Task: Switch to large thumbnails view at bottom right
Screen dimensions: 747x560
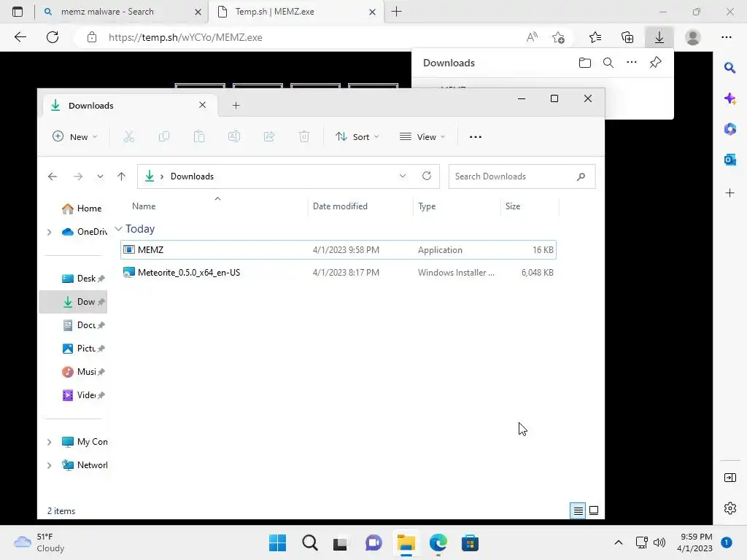Action: (594, 510)
